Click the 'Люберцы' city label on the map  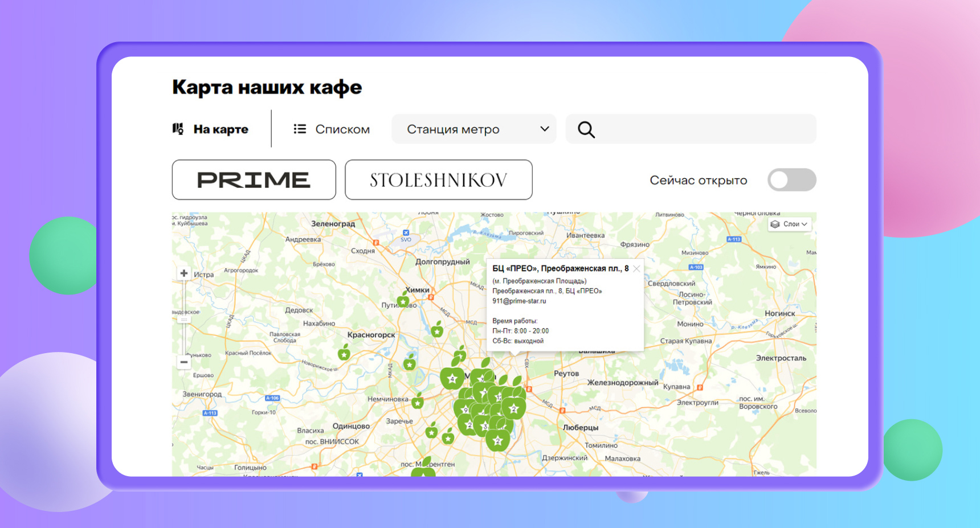tap(581, 428)
